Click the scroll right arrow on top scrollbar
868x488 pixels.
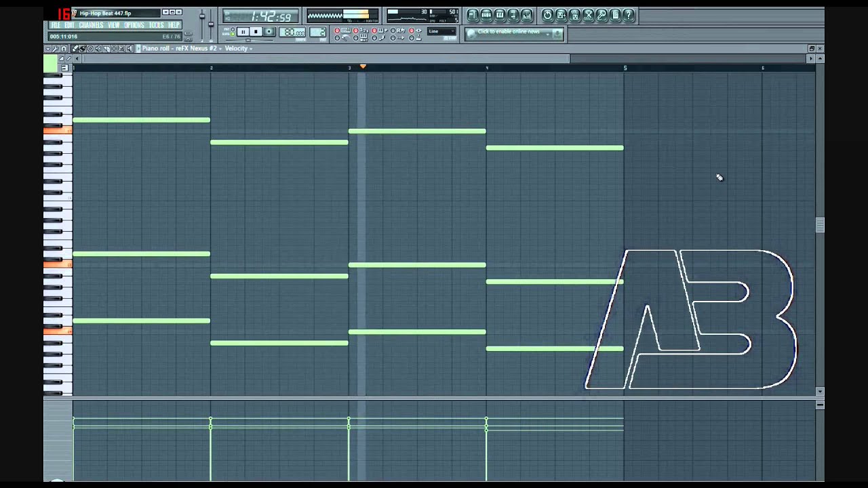[811, 59]
